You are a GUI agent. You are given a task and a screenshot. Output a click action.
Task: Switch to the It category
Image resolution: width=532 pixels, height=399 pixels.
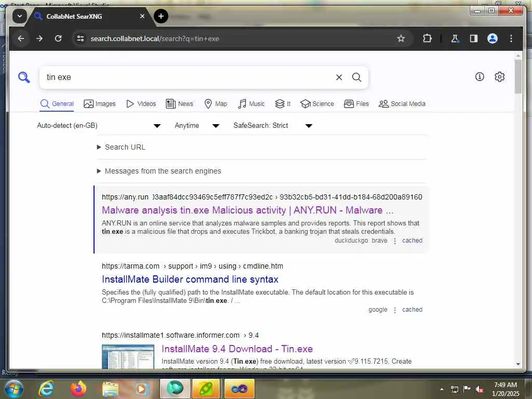283,104
